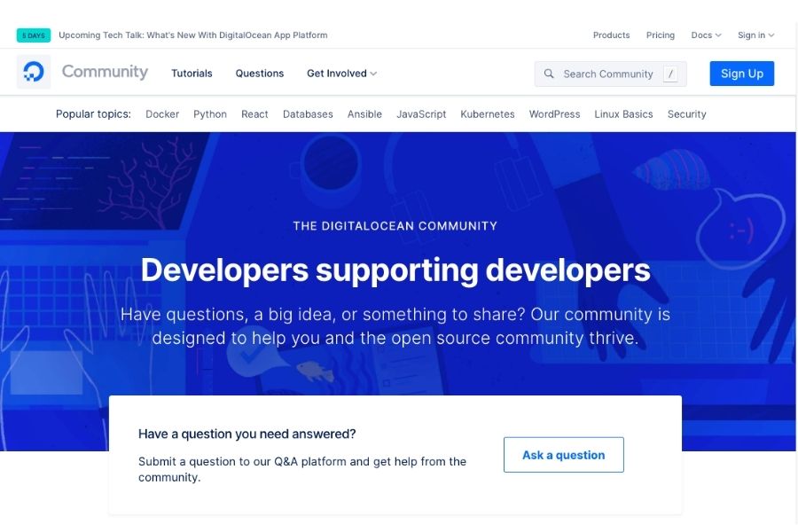The image size is (798, 532).
Task: Click the 5 DAYS countdown badge
Action: 34,35
